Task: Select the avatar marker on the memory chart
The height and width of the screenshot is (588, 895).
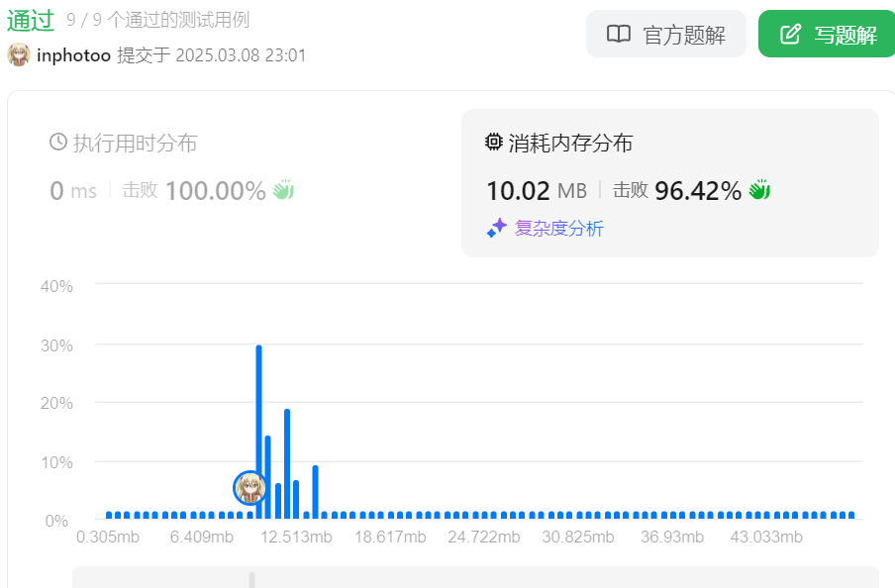Action: point(249,487)
